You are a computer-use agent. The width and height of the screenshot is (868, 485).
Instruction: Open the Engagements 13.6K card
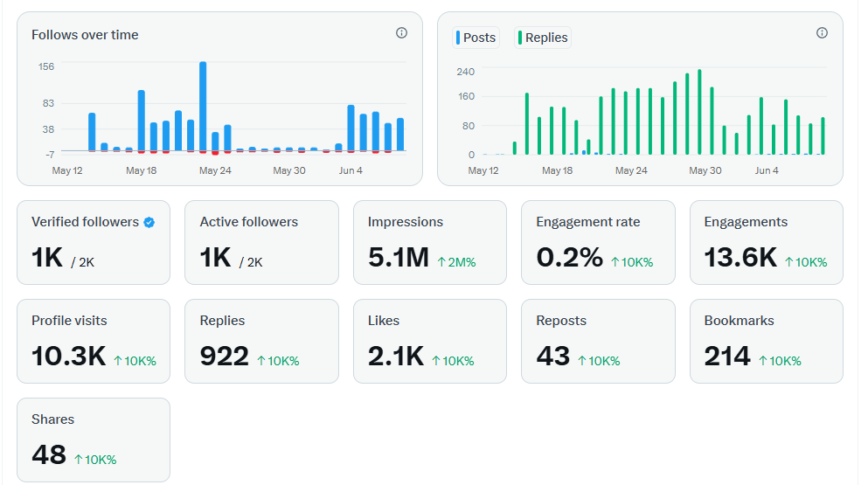(767, 243)
